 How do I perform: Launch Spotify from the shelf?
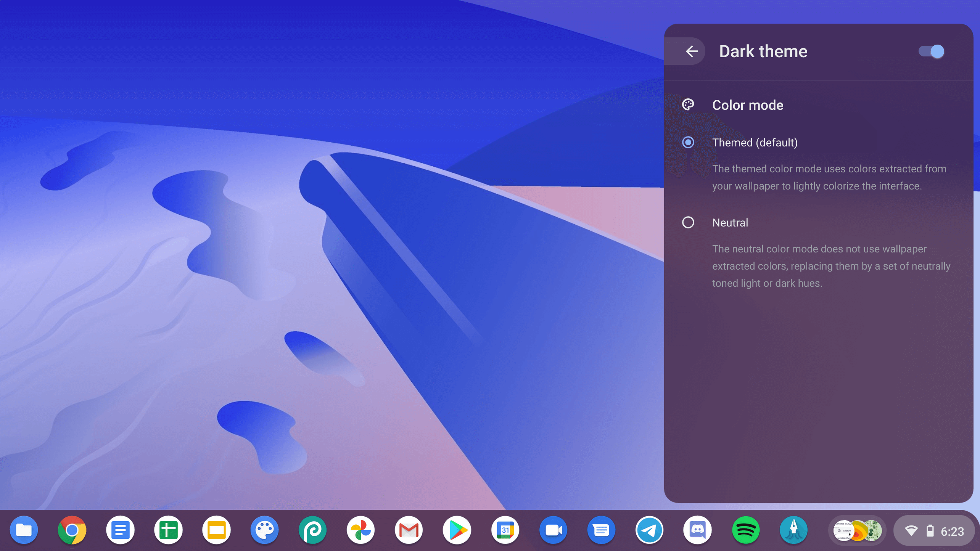[745, 530]
